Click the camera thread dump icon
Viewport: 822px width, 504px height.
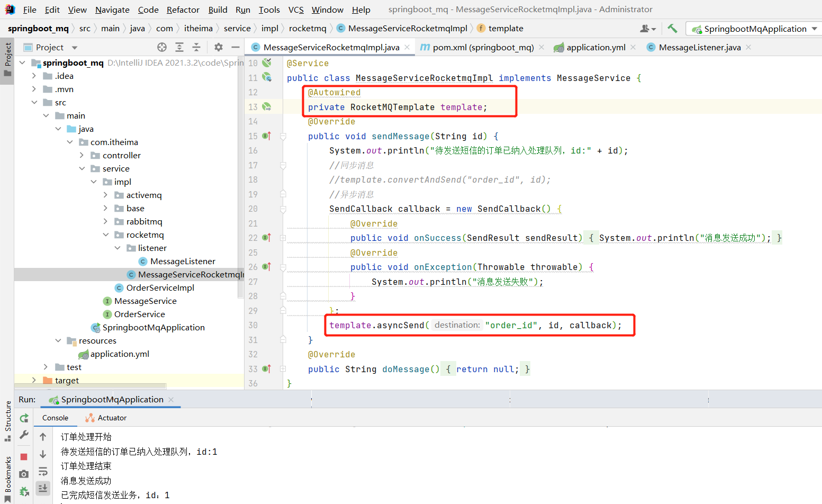pos(24,474)
